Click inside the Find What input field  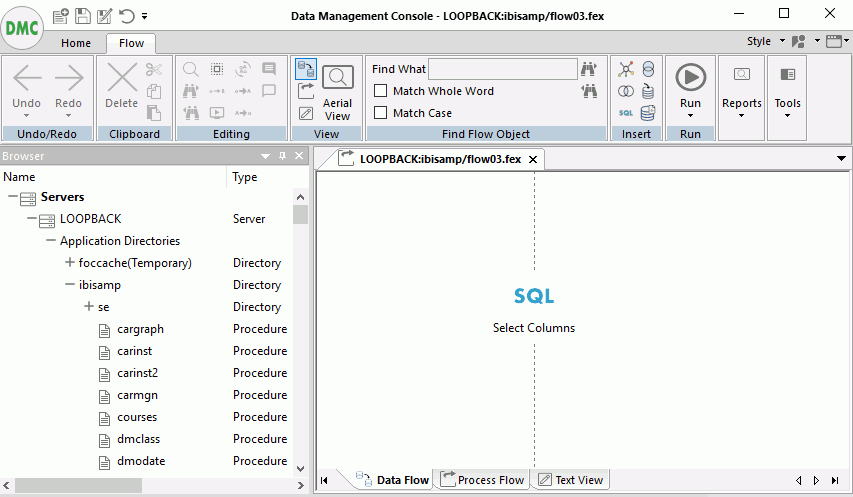point(503,69)
